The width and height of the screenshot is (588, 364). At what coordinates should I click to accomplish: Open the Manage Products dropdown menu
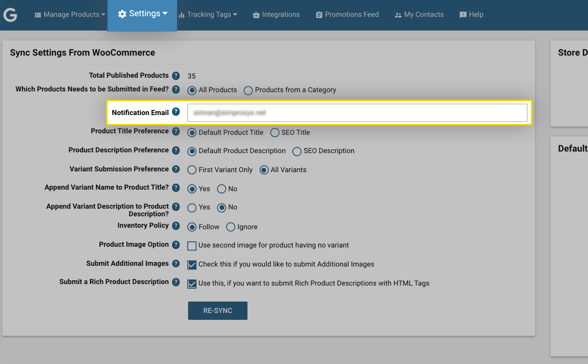click(x=70, y=15)
